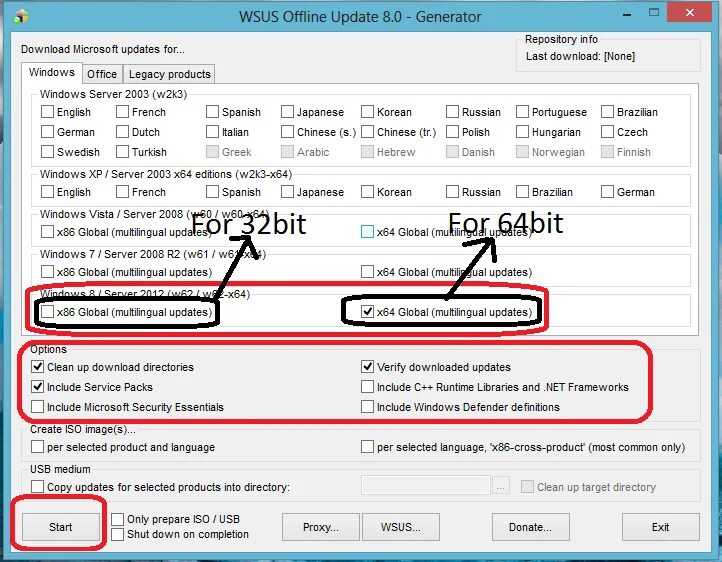Screen dimensions: 722x562
Task: Enable the Hungarian checkbox
Action: click(523, 132)
